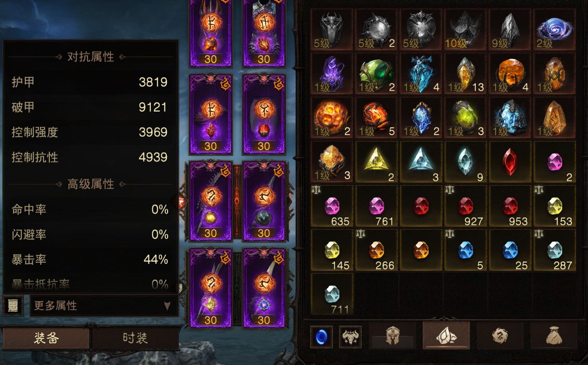Screen dimensions: 588x365
Task: Click the horned demon skull icon
Action: tap(350, 337)
